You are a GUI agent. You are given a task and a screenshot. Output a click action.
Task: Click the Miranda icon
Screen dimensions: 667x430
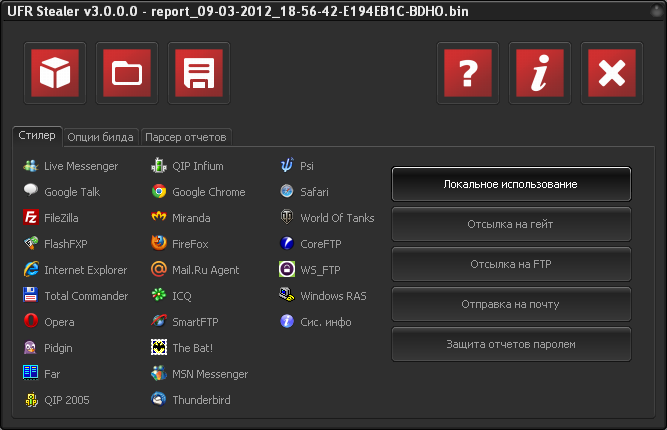click(159, 217)
